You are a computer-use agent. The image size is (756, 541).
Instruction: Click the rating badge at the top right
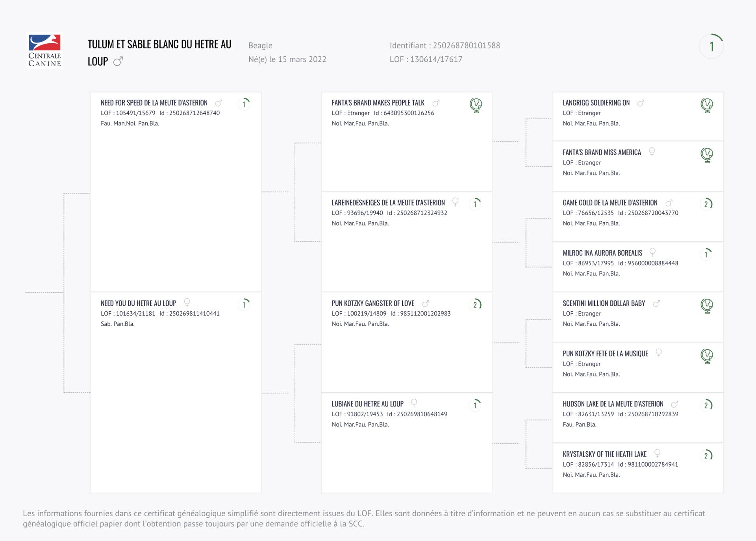(x=711, y=47)
